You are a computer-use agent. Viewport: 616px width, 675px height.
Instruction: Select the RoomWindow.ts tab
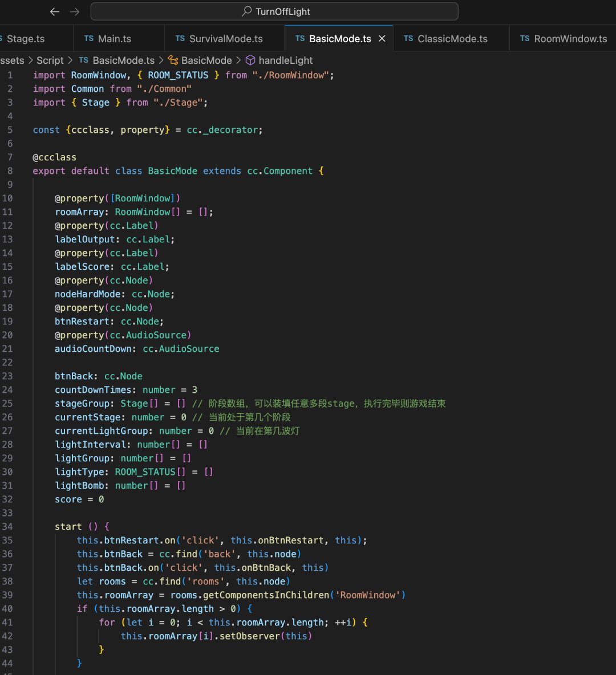point(570,39)
